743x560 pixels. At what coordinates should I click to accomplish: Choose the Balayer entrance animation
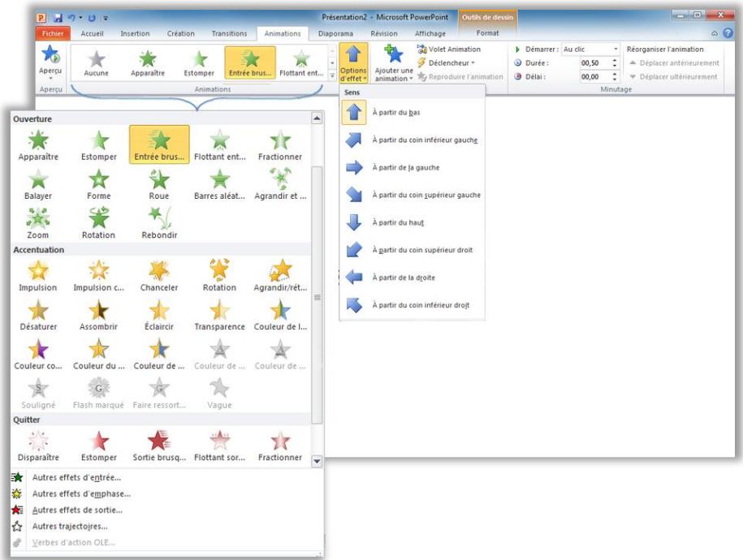pyautogui.click(x=38, y=184)
